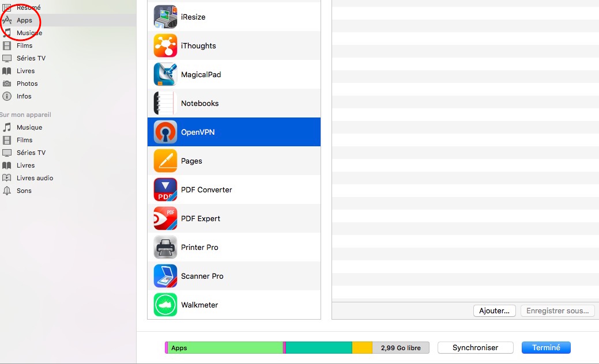599x364 pixels.
Task: Click the PDF Expert app icon
Action: click(x=165, y=218)
